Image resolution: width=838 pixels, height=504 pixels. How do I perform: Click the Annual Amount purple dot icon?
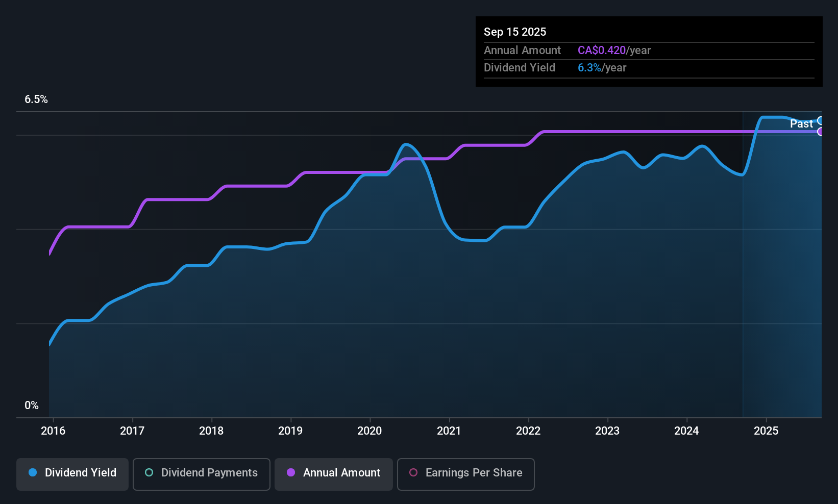point(291,473)
